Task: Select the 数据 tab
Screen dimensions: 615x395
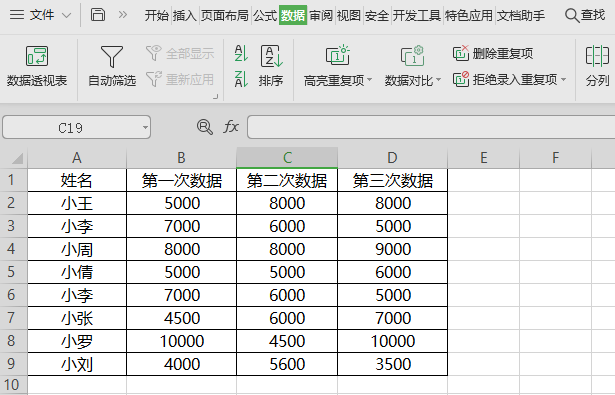Action: tap(293, 15)
